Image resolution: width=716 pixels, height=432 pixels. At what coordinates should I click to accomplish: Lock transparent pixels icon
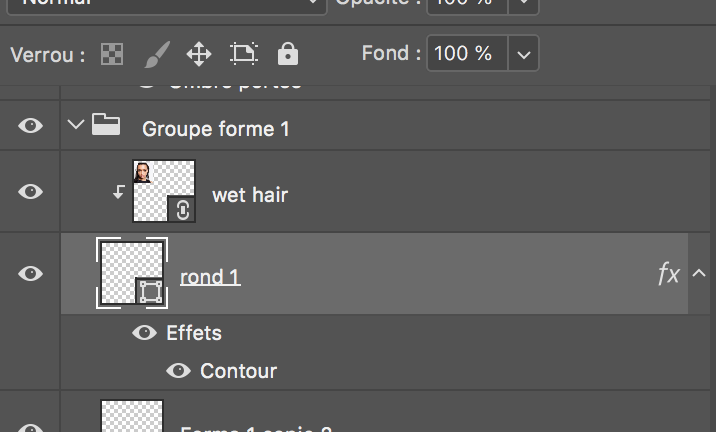(x=112, y=54)
